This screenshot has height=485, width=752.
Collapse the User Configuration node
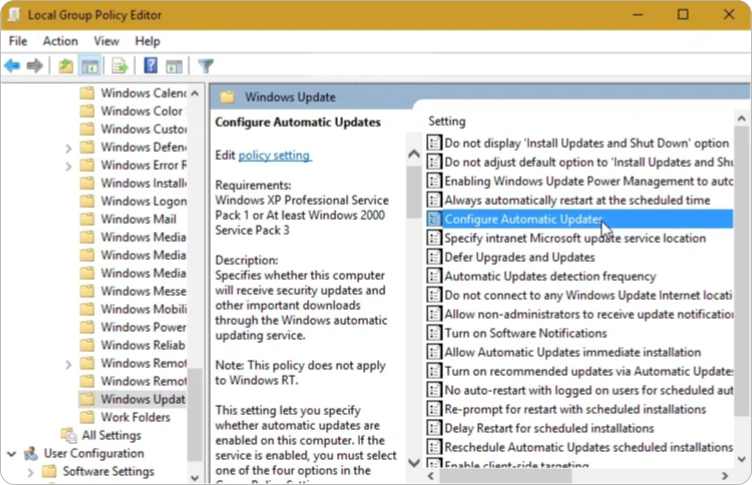tap(12, 453)
